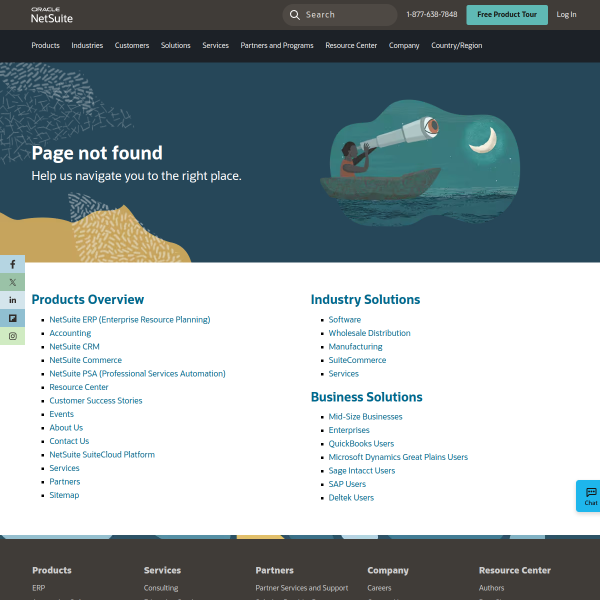
Task: Open the Enterprises link
Action: pos(349,430)
